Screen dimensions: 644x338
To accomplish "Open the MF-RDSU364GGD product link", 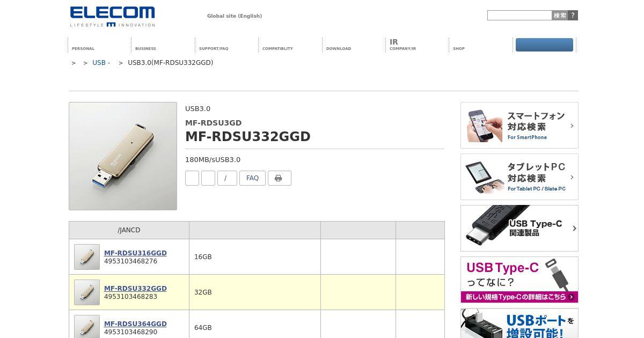I will [135, 324].
